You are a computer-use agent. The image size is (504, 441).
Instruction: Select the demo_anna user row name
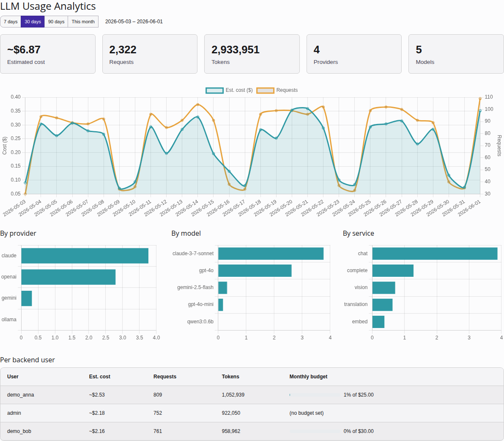click(x=21, y=395)
